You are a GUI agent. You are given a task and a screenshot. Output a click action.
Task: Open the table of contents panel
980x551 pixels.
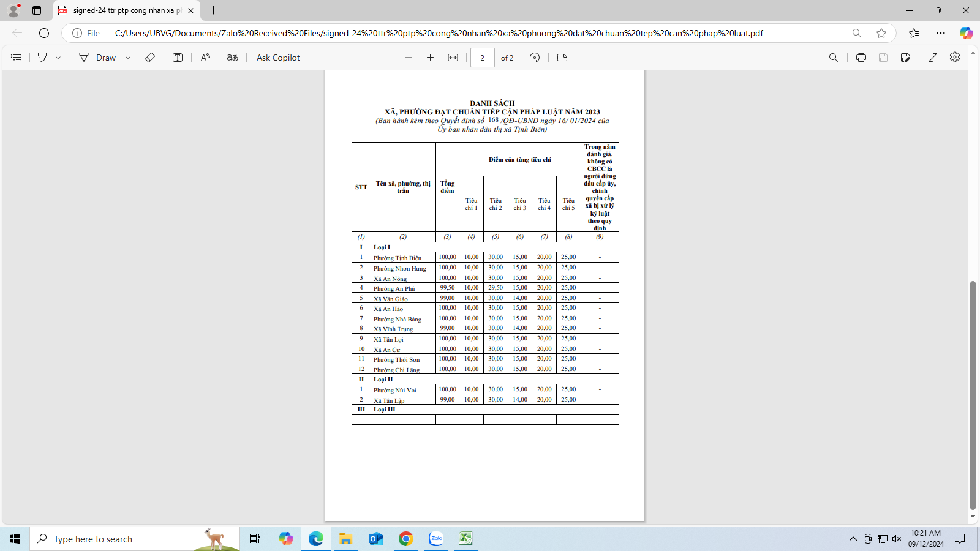(x=17, y=58)
